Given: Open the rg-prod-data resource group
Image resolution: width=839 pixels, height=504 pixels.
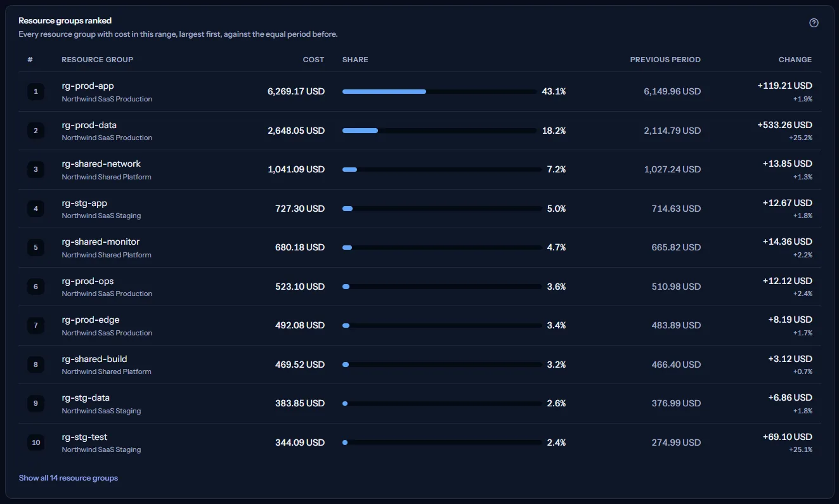Looking at the screenshot, I should click(89, 126).
